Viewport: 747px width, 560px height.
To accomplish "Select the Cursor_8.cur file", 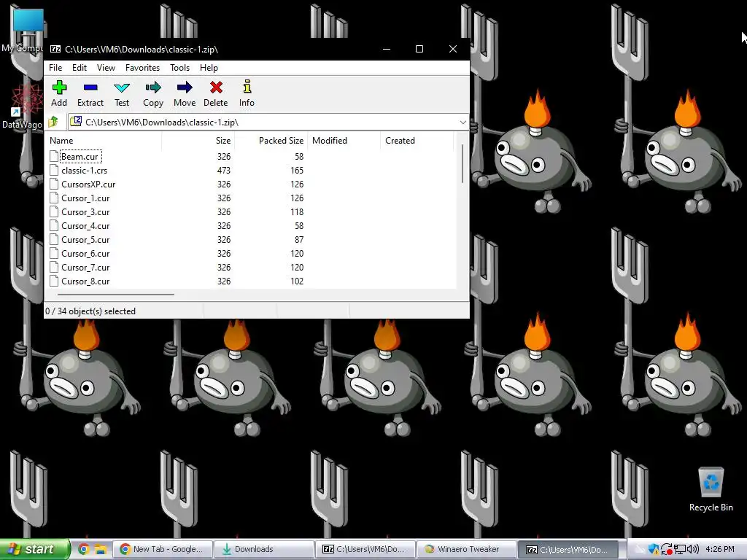I will point(85,281).
